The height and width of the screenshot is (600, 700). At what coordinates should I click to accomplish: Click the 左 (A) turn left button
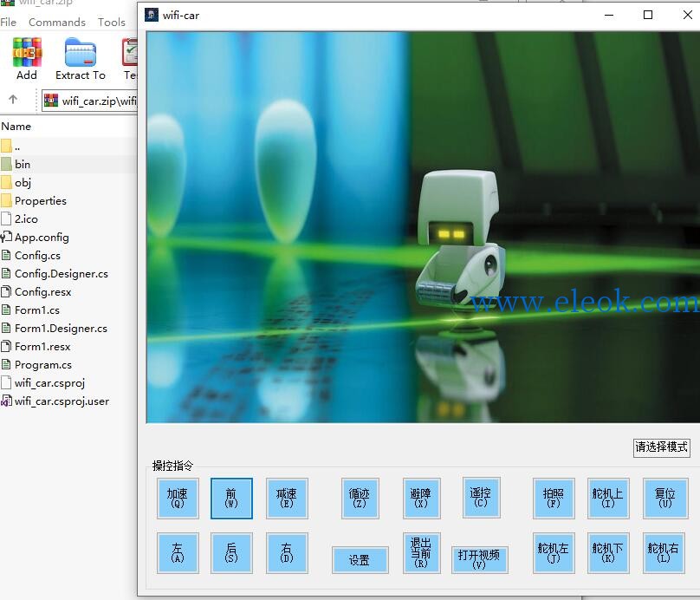click(x=178, y=552)
